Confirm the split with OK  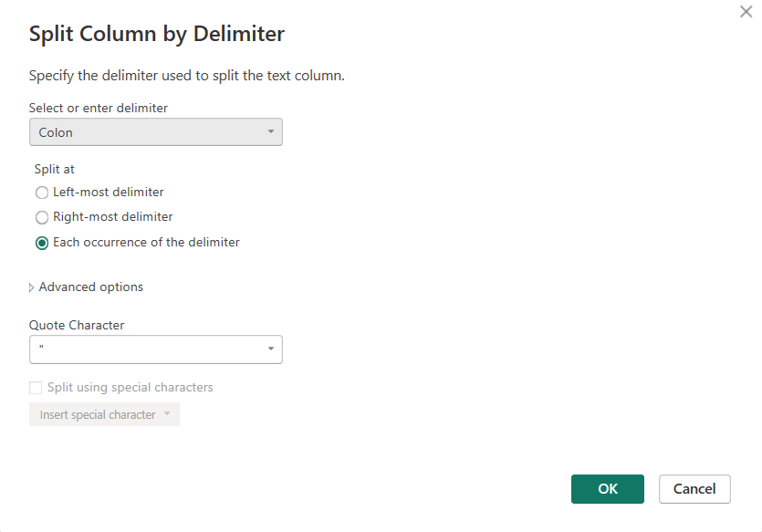[x=608, y=489]
